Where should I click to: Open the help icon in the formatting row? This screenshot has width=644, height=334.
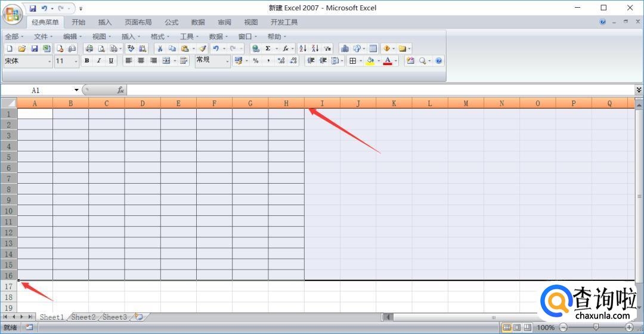click(x=439, y=61)
